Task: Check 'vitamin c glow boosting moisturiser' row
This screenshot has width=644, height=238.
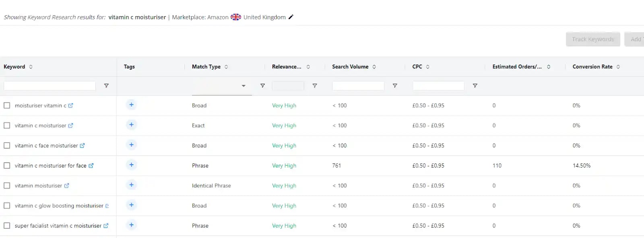Action: pos(7,206)
